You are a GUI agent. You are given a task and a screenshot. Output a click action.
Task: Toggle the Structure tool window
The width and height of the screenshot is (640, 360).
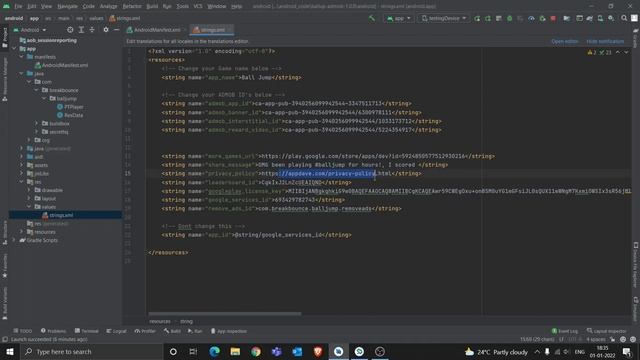pyautogui.click(x=4, y=233)
